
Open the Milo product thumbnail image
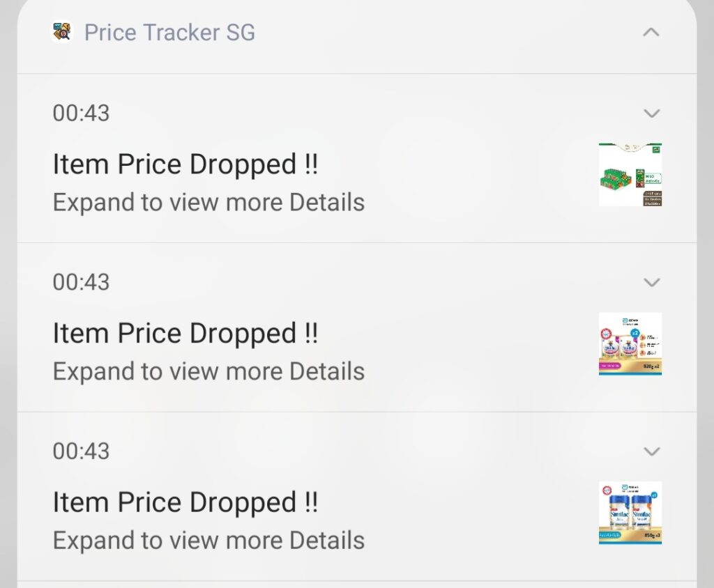[x=630, y=173]
